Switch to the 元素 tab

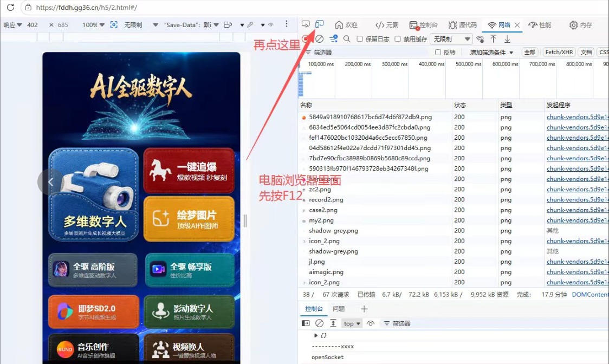click(386, 25)
